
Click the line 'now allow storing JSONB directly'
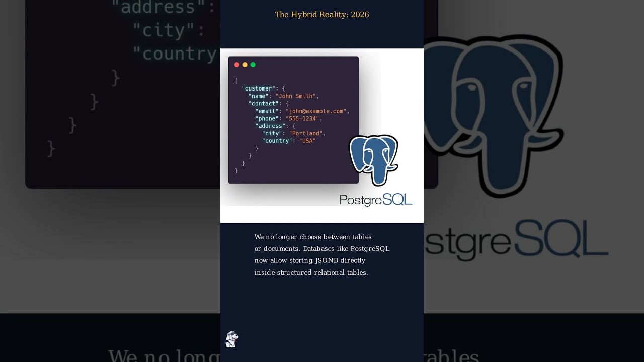tap(310, 260)
